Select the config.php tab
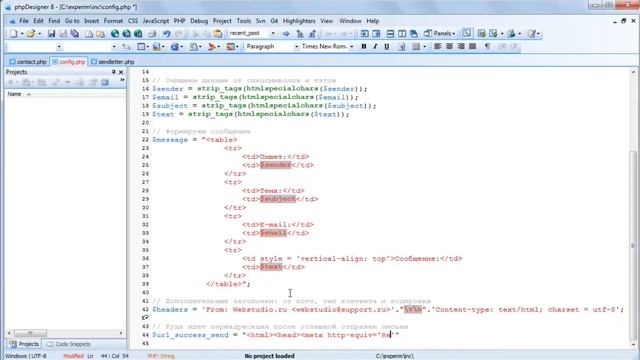 69,62
